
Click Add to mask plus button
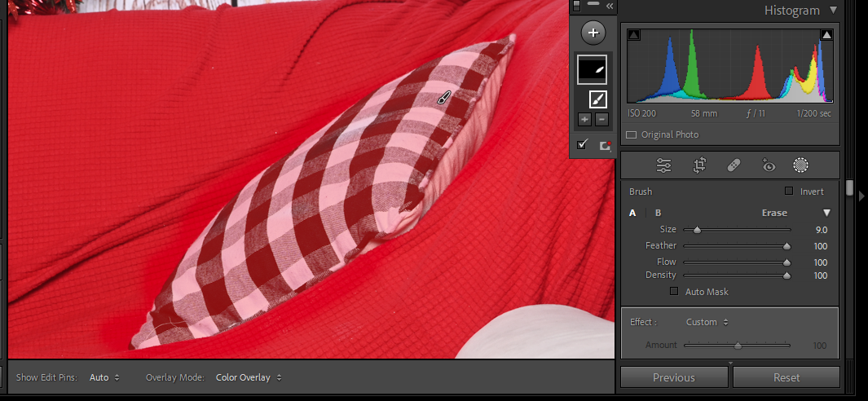coord(585,119)
